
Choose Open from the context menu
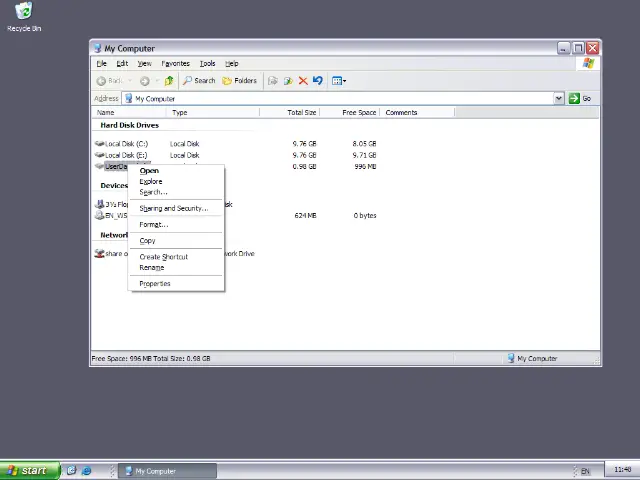pos(176,171)
